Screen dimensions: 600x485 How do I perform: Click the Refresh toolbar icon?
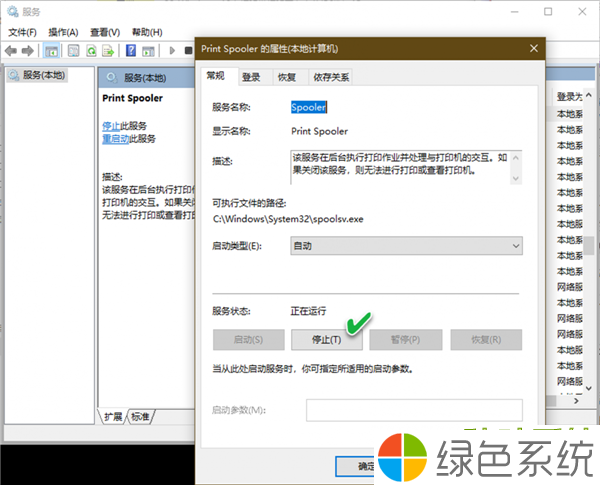click(91, 51)
